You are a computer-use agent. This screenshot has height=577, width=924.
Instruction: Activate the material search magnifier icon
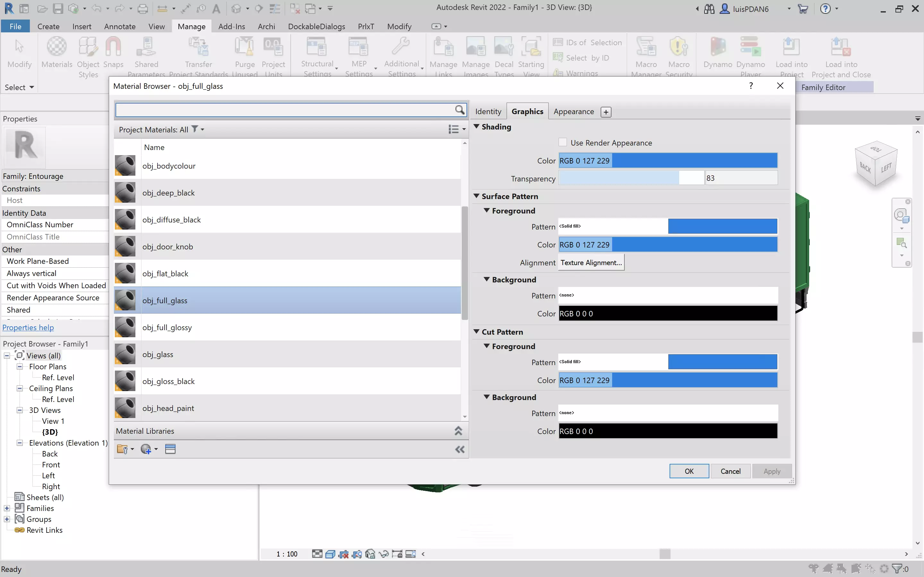click(x=459, y=110)
